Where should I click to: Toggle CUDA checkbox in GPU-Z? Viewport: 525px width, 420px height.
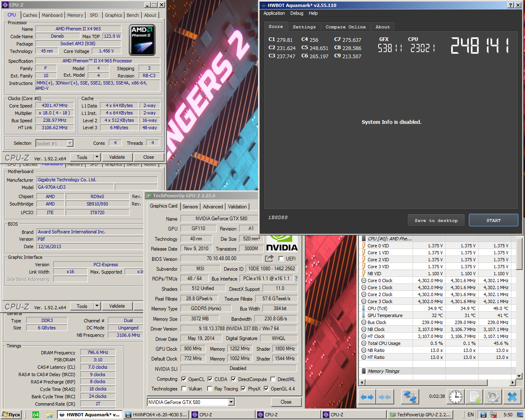[210, 379]
